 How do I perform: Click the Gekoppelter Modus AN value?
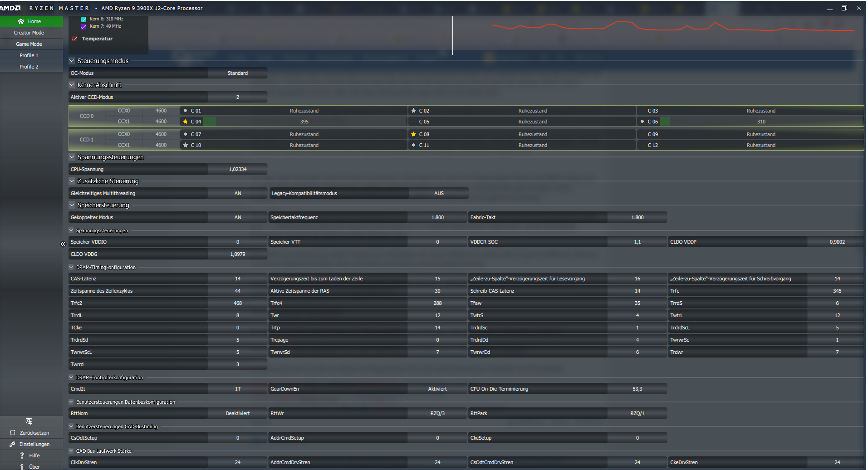click(x=237, y=217)
